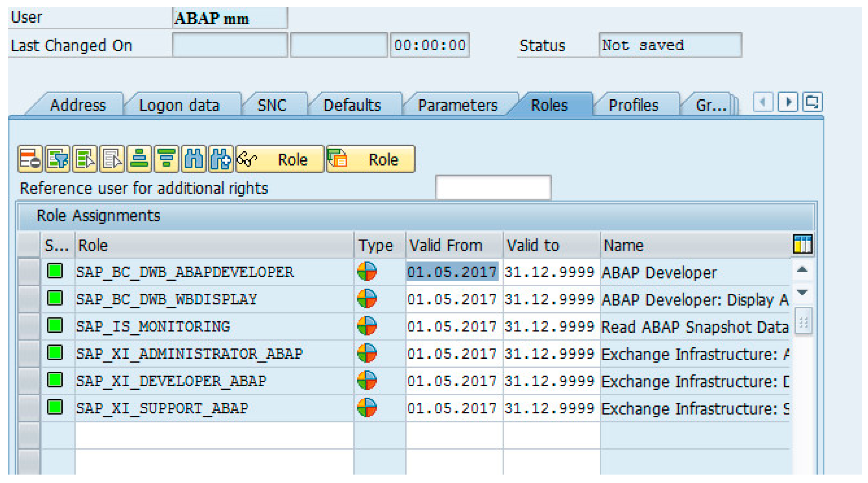Click the Display Role glasses button
The width and height of the screenshot is (868, 483).
point(280,159)
